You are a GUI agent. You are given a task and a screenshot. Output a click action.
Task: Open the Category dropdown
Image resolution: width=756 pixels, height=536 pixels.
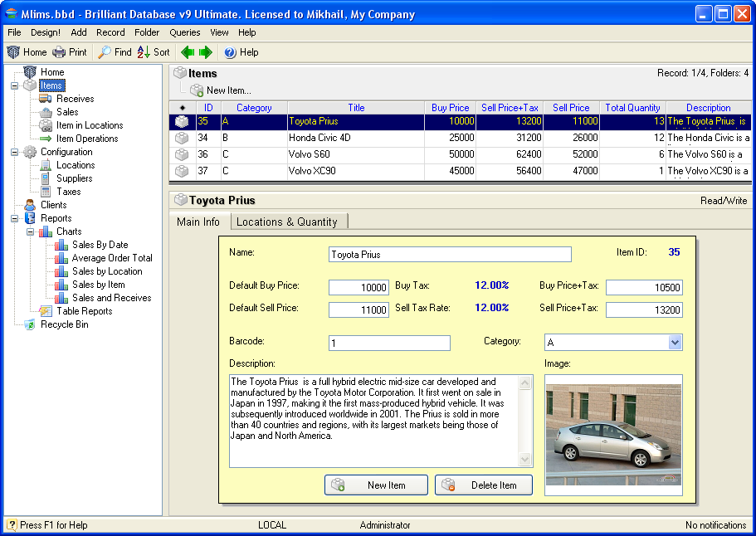(675, 343)
